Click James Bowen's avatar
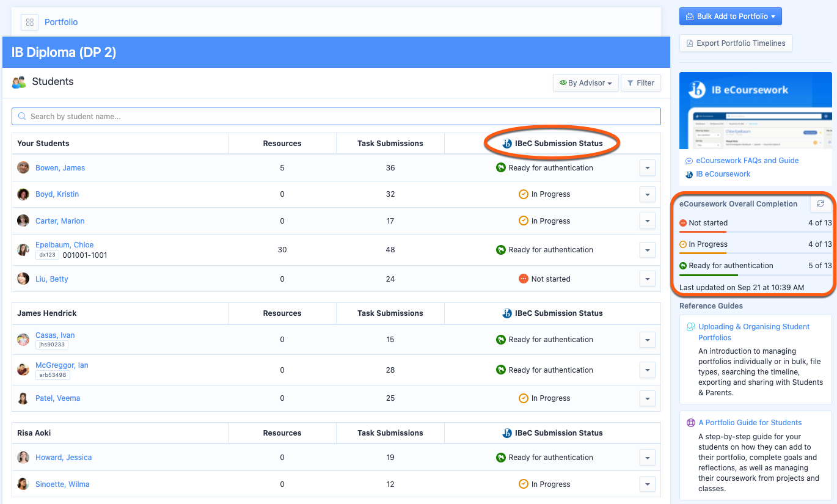This screenshot has height=504, width=837. [x=23, y=168]
